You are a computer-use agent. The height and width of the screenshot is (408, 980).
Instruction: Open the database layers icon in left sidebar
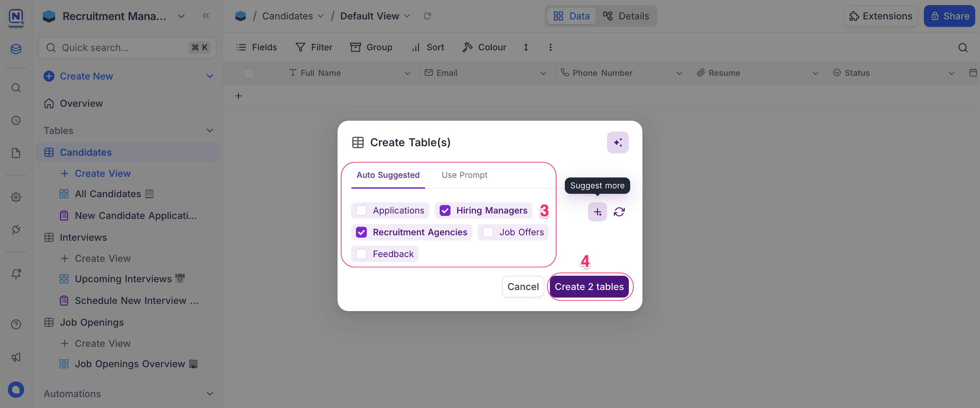[x=16, y=49]
